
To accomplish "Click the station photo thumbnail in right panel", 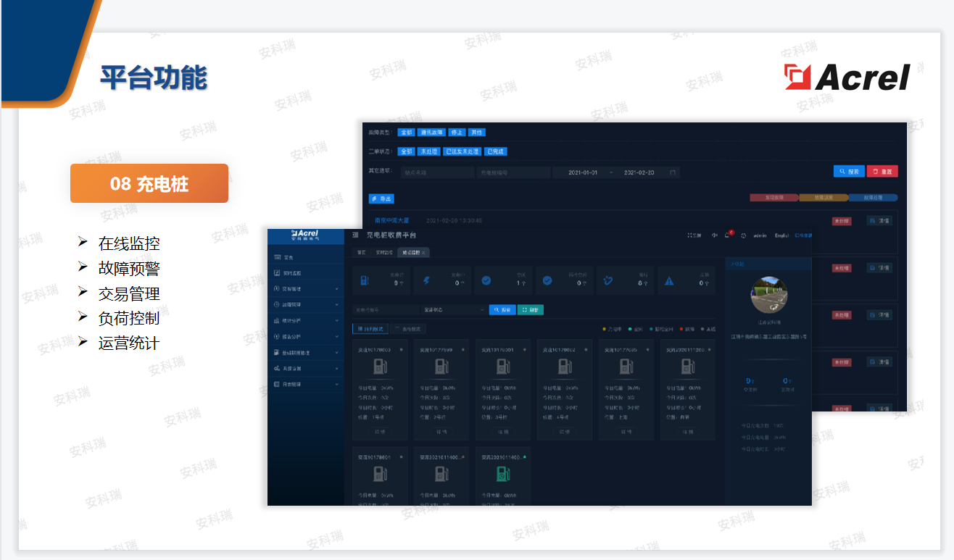I will pyautogui.click(x=769, y=295).
